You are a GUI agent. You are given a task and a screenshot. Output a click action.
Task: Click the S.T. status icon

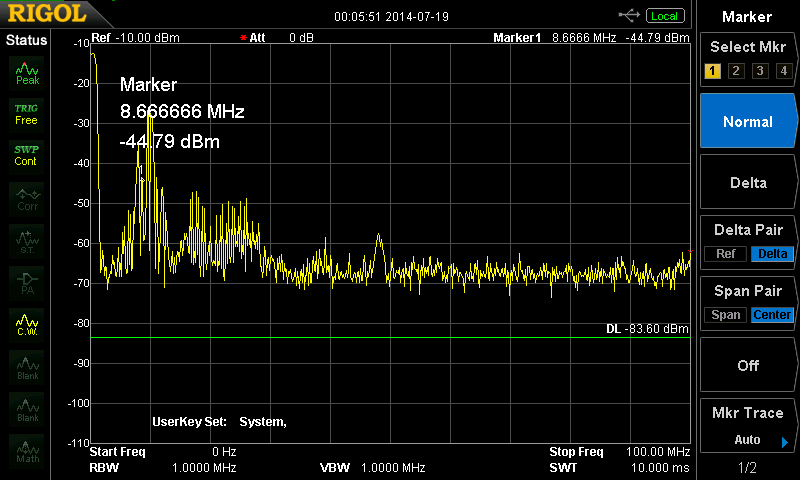tap(27, 242)
